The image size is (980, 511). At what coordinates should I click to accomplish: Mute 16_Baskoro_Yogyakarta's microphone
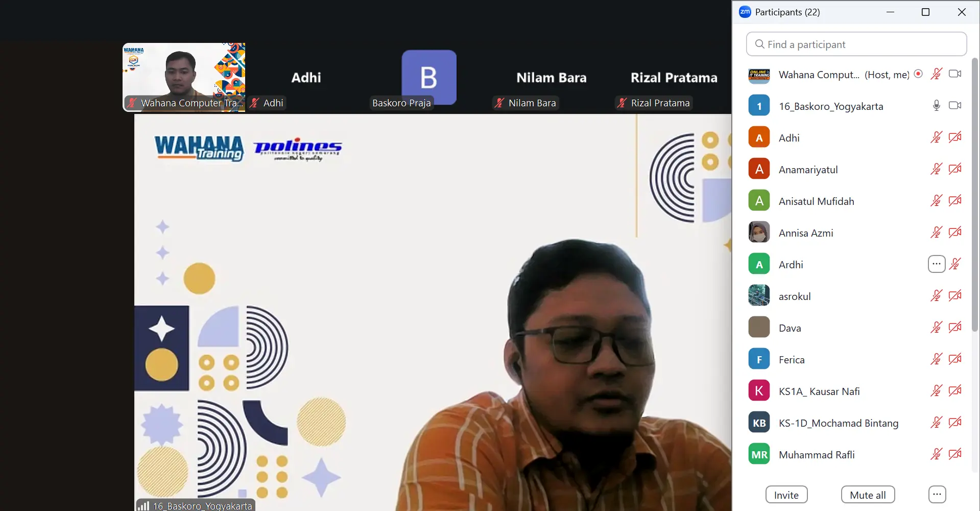tap(936, 106)
